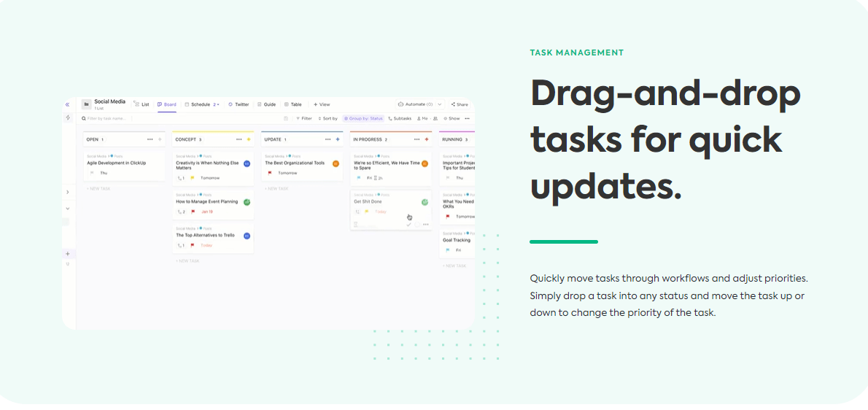Screen dimensions: 868x410
Task: Click the calendar icon left of Filter
Action: click(x=286, y=118)
